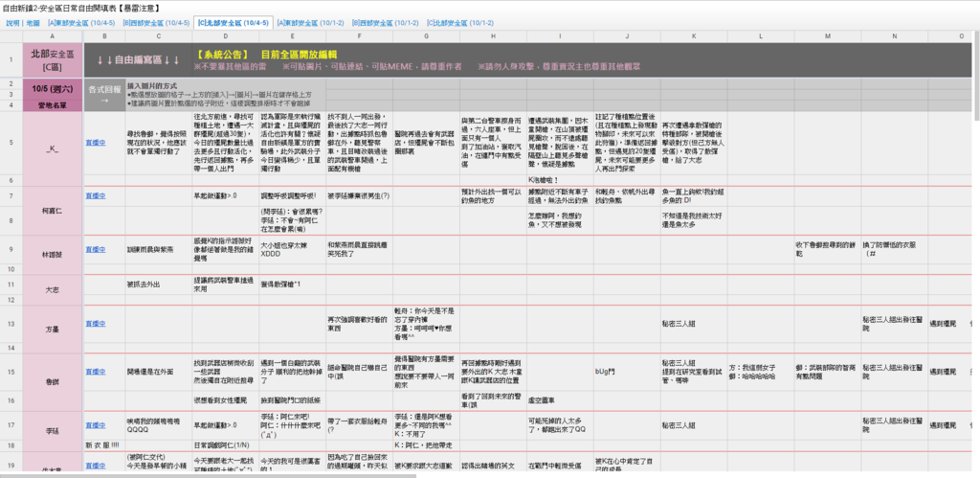Select column B header
Viewport: 980px width, 478px height.
[x=104, y=37]
